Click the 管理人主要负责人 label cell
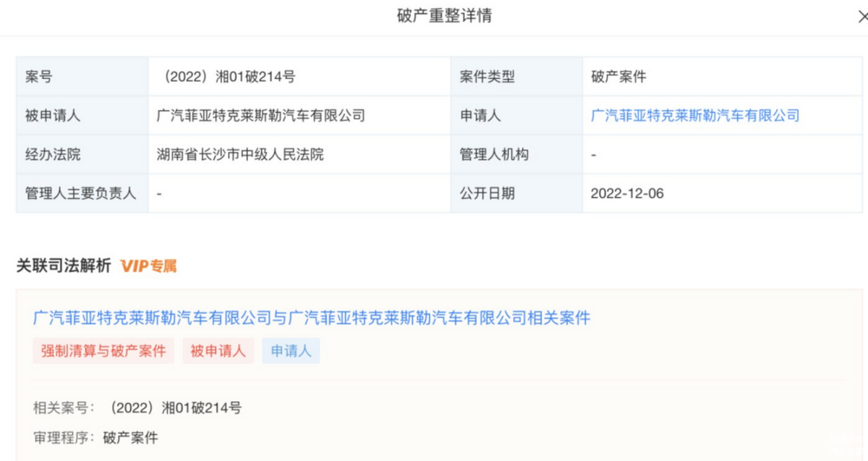Viewport: 868px width, 461px height. pos(80,193)
